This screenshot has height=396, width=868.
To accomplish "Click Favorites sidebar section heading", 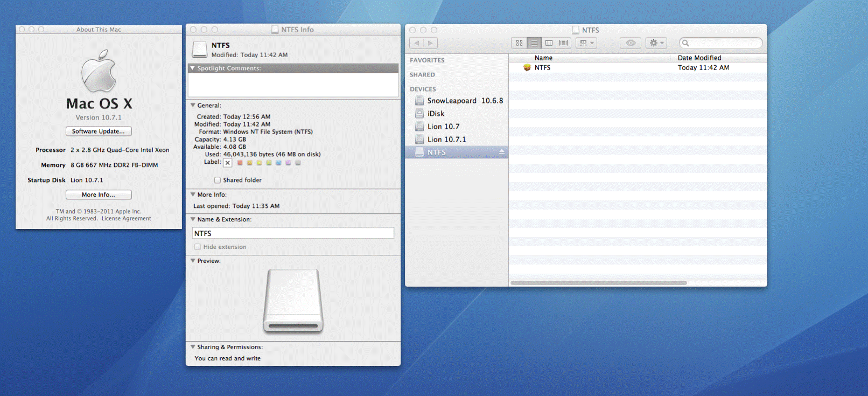I will [x=427, y=60].
